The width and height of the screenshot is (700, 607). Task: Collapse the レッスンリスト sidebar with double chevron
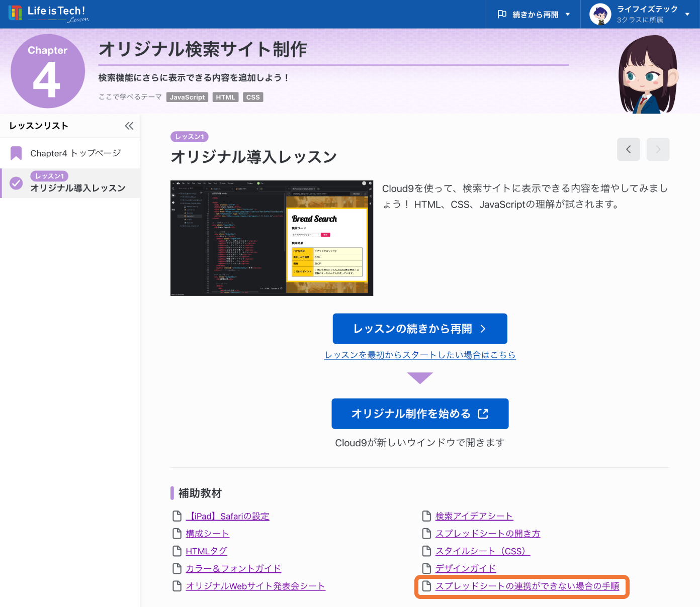point(129,126)
